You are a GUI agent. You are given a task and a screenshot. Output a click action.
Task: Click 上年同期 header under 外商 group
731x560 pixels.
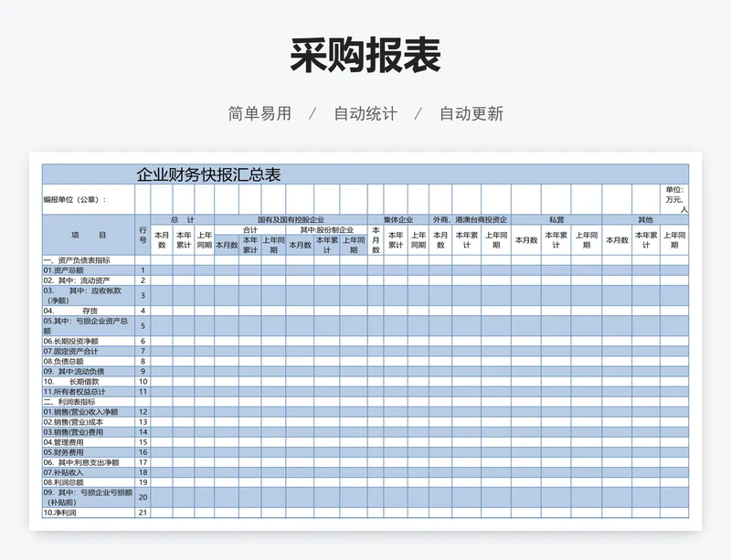pos(496,240)
